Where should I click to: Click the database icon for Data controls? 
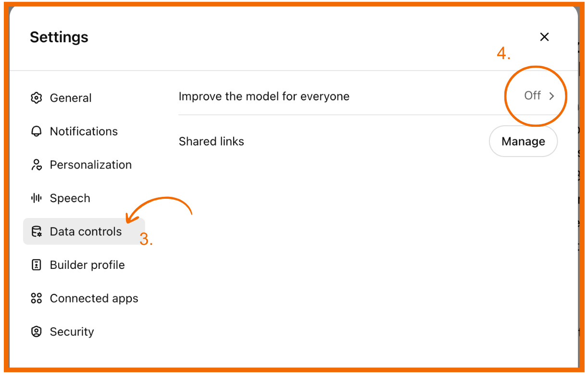[36, 232]
